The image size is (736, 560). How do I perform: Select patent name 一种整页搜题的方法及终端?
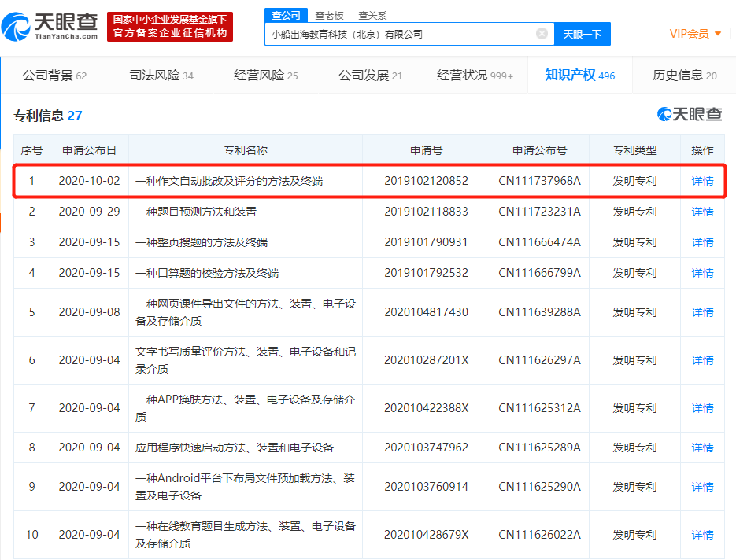tap(202, 242)
